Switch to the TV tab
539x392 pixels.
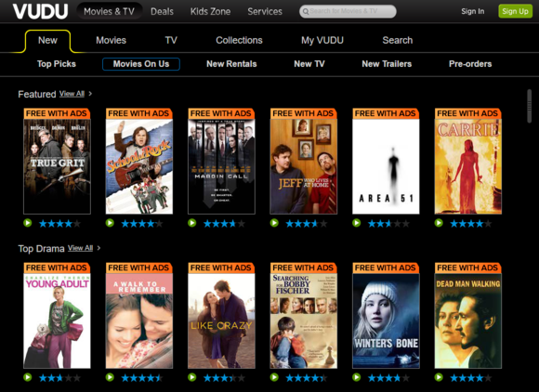pos(171,40)
